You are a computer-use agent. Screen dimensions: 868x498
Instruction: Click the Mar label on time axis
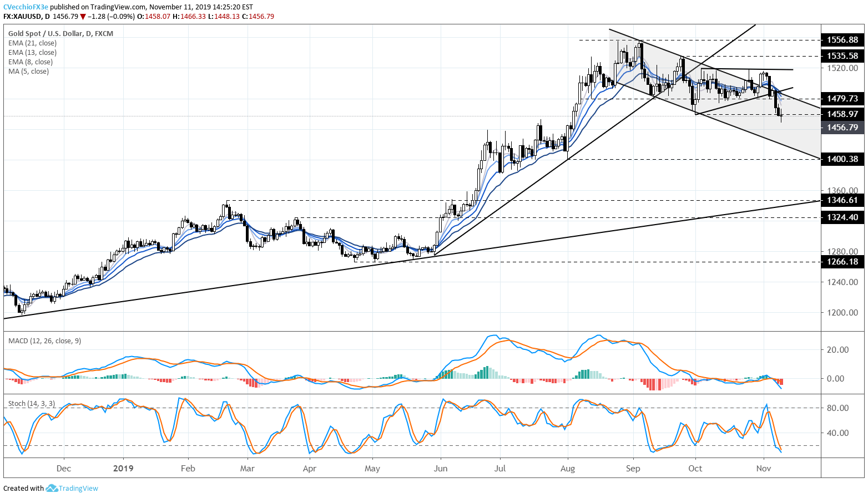(248, 469)
